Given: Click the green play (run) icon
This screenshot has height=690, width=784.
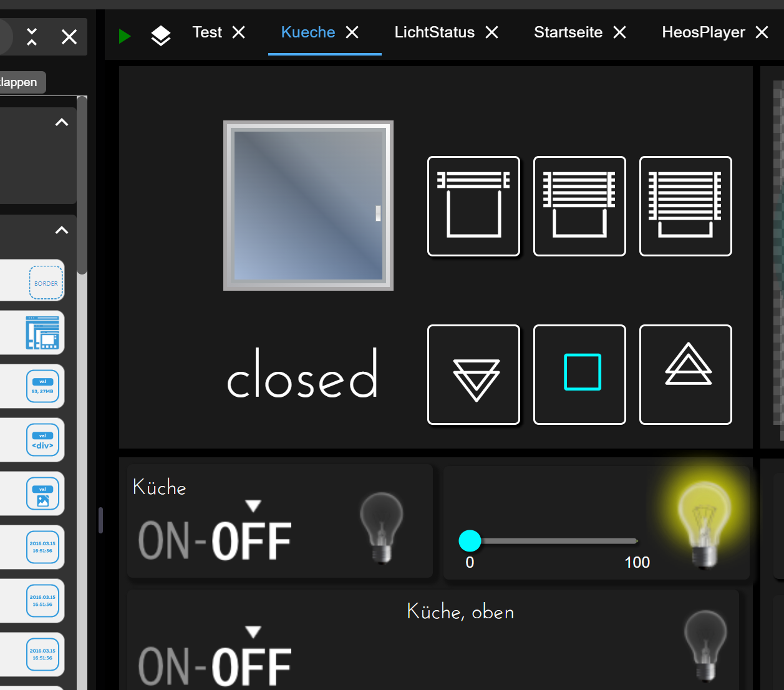Looking at the screenshot, I should [x=125, y=36].
